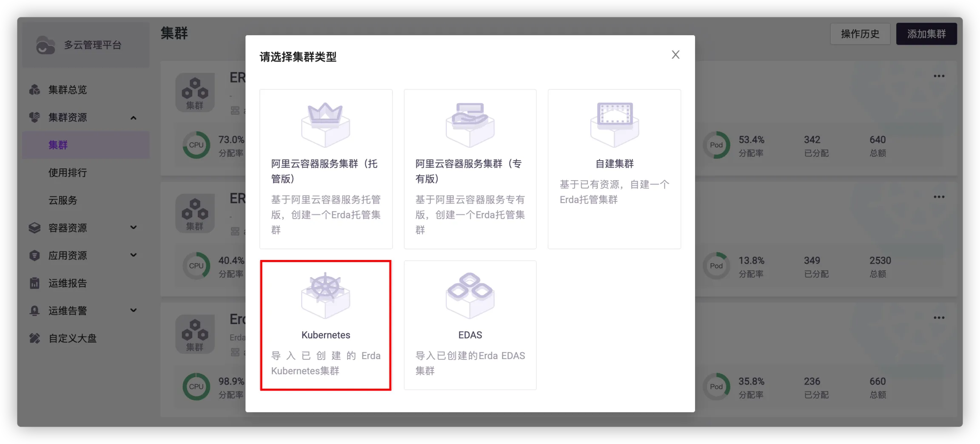Expand the 容器资源 sidebar section
This screenshot has width=980, height=444.
click(x=133, y=228)
